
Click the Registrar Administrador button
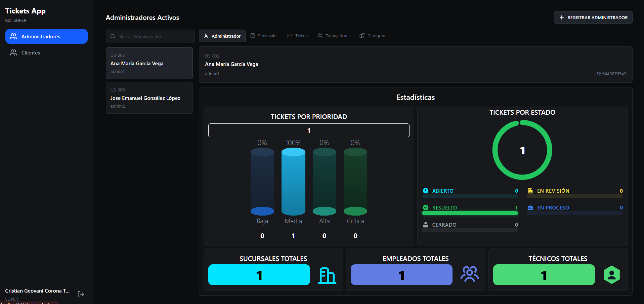pyautogui.click(x=593, y=17)
